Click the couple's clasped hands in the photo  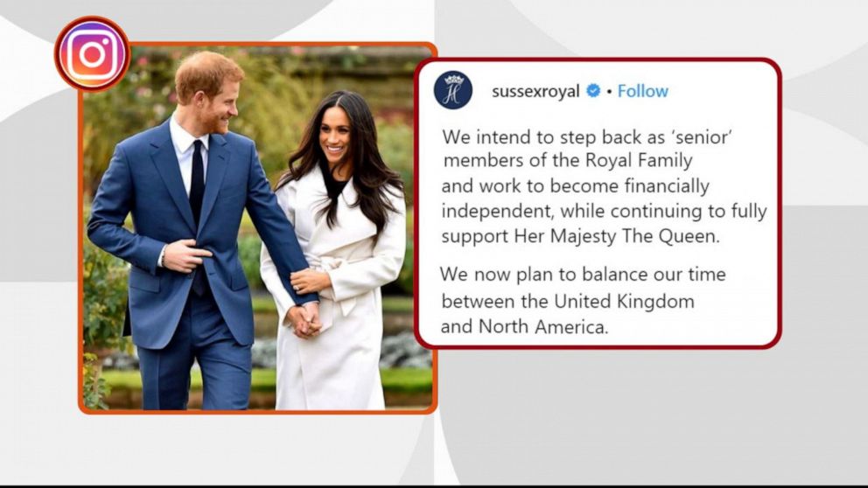(305, 321)
